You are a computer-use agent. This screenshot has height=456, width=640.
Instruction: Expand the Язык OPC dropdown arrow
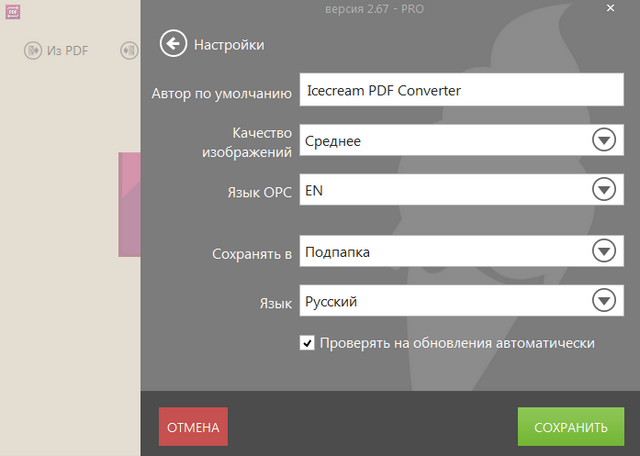[604, 189]
